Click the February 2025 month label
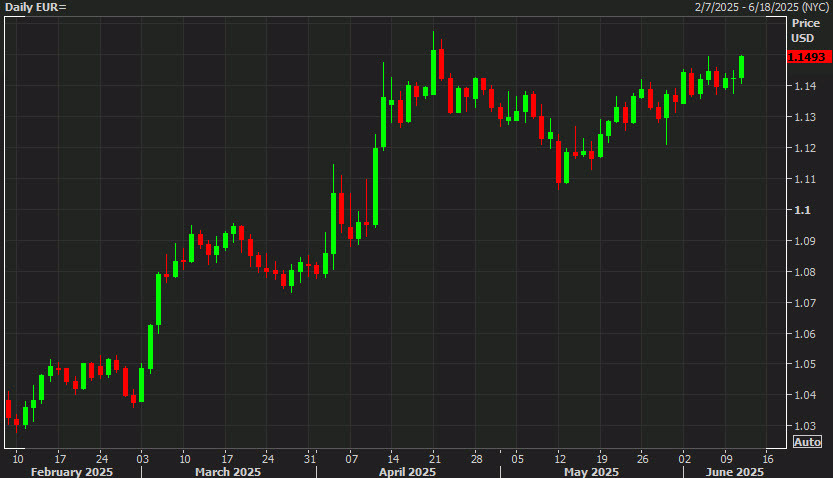 pyautogui.click(x=72, y=472)
